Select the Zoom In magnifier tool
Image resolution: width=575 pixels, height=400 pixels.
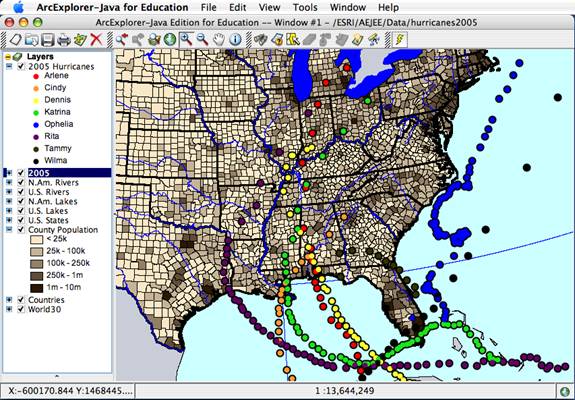click(186, 40)
